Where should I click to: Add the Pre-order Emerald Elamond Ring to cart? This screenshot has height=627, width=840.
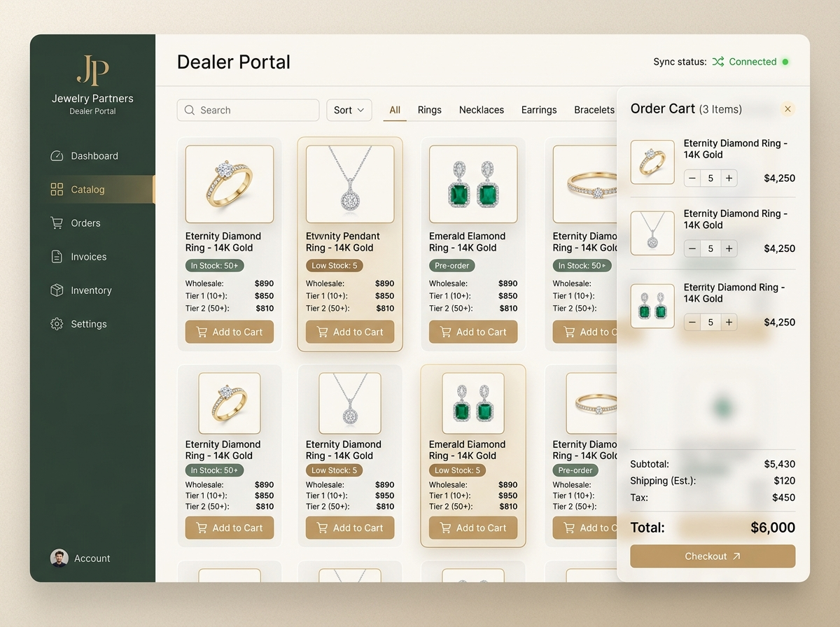[x=473, y=332]
